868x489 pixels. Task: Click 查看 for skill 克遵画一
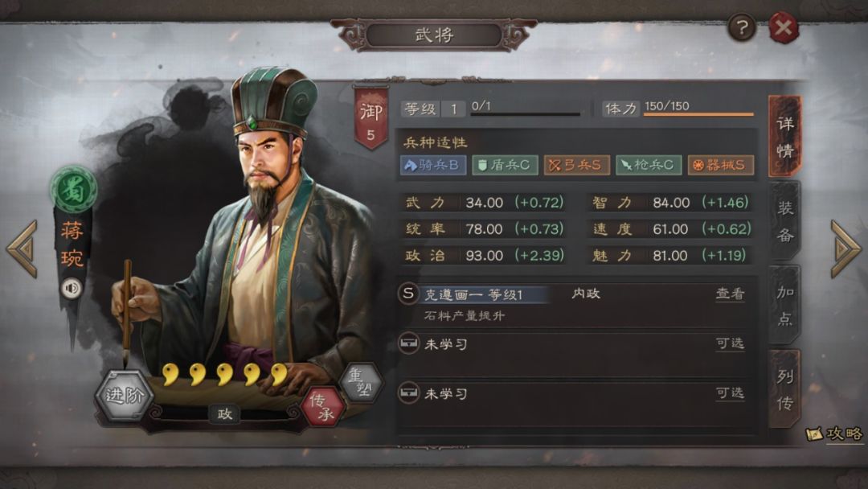(x=730, y=294)
